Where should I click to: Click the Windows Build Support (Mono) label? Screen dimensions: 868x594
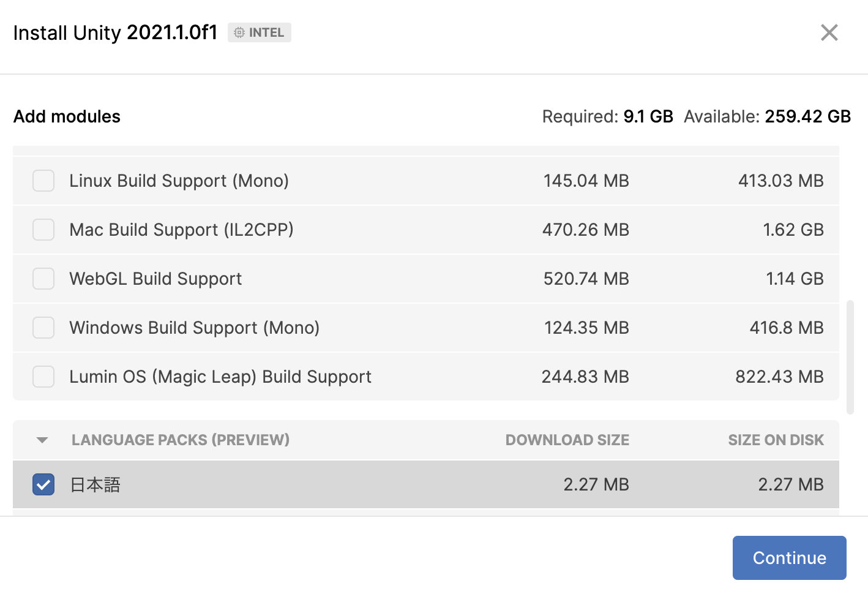pos(194,328)
